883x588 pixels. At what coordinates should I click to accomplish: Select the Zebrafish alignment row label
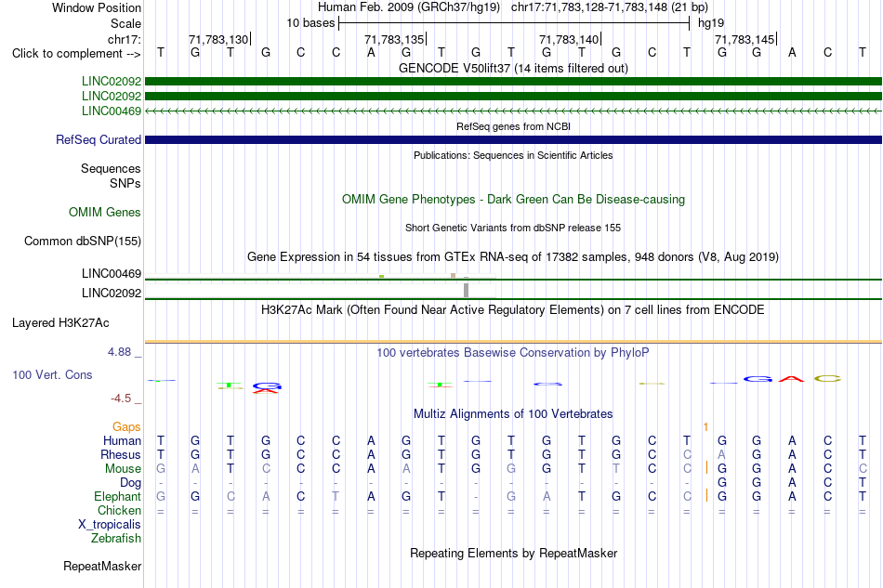[115, 539]
